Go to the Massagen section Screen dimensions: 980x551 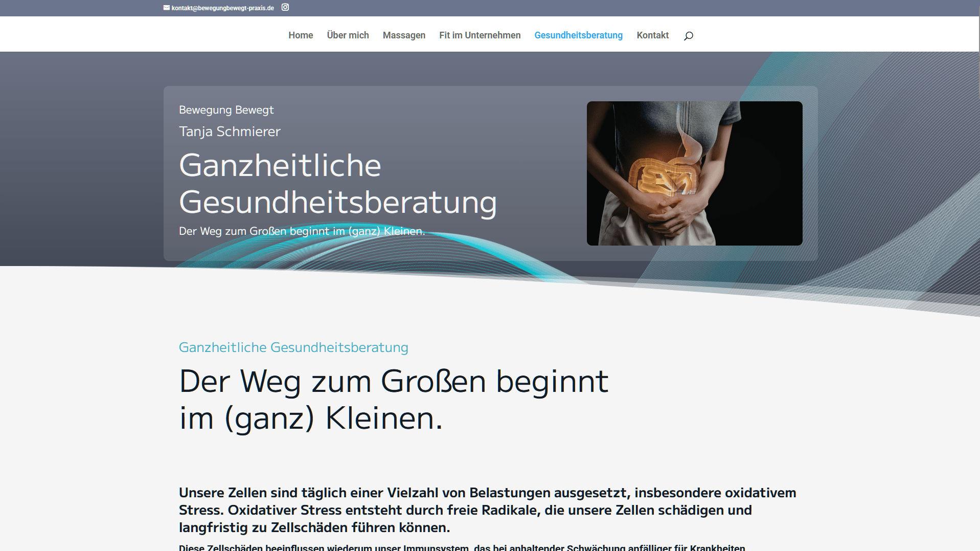point(404,35)
